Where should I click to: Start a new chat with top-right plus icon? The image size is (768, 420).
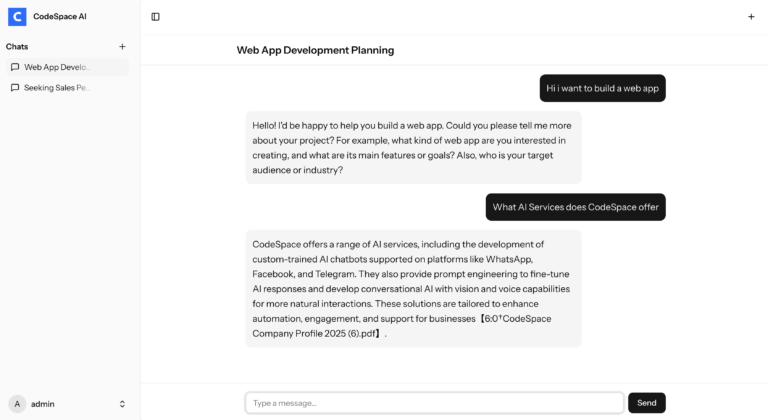[x=751, y=17]
